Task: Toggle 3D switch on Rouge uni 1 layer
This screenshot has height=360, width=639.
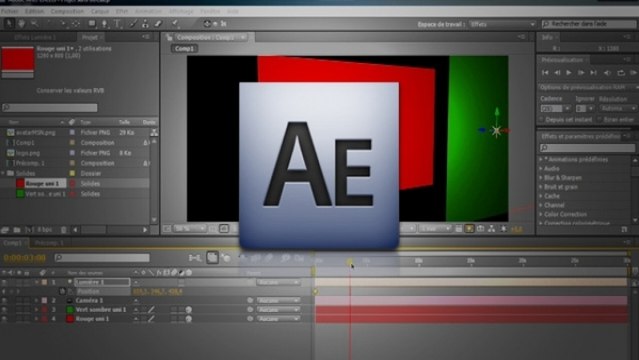Action: click(189, 319)
